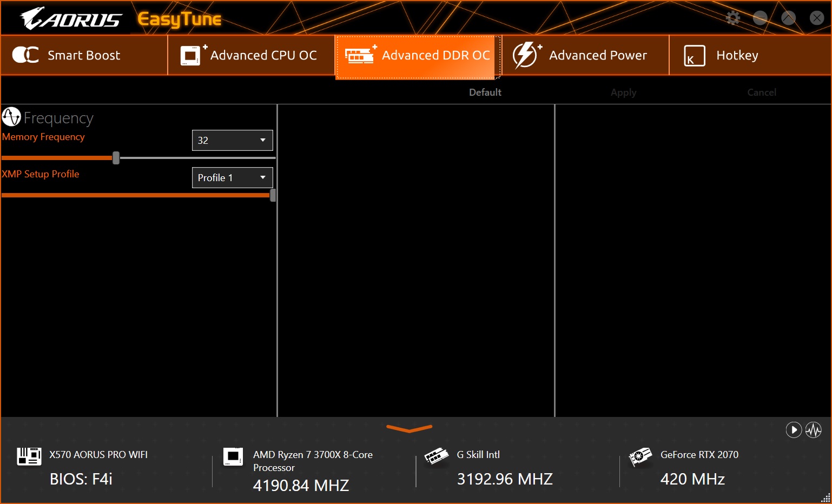Viewport: 832px width, 504px height.
Task: Click the Frequency section heading
Action: [58, 118]
